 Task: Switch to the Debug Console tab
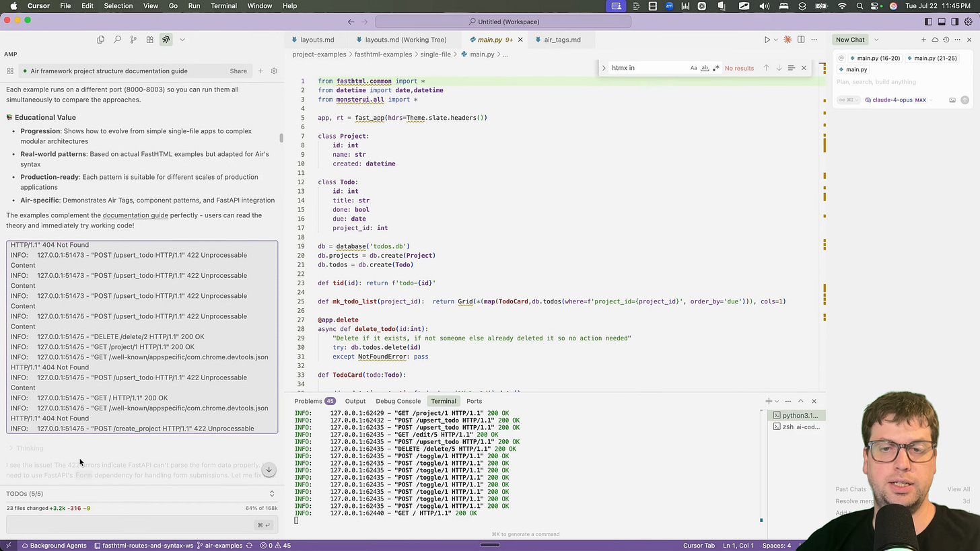coord(398,402)
